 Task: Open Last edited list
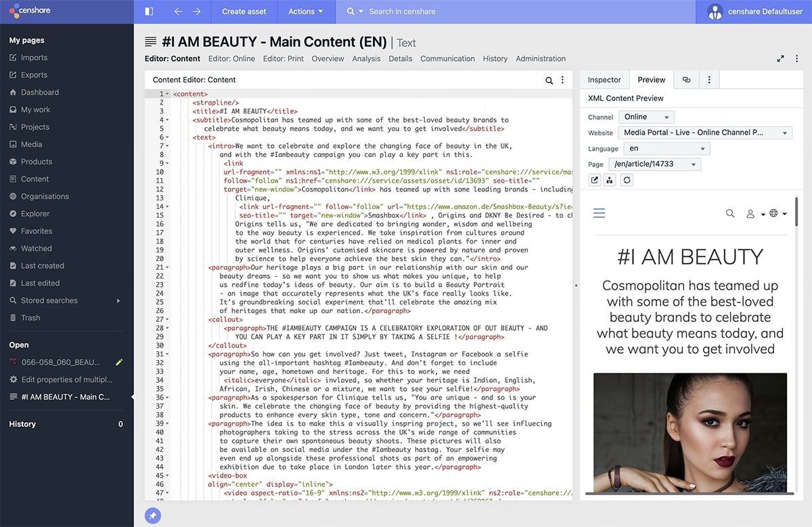click(40, 283)
